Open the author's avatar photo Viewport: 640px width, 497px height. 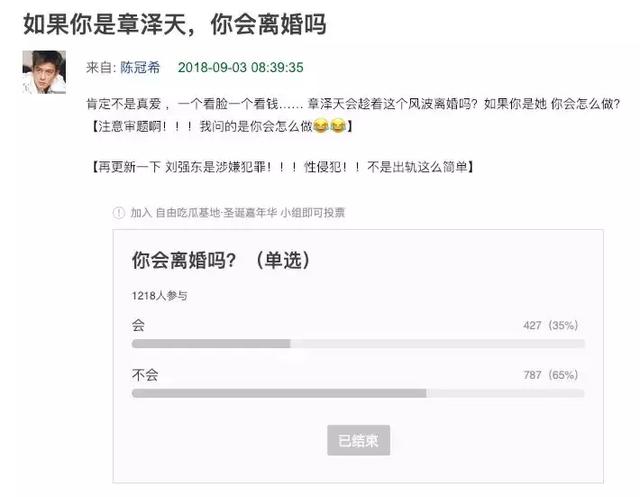[x=43, y=72]
